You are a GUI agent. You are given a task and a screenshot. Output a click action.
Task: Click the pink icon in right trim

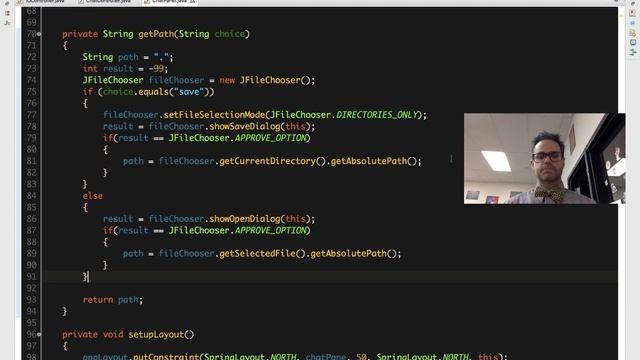click(632, 13)
